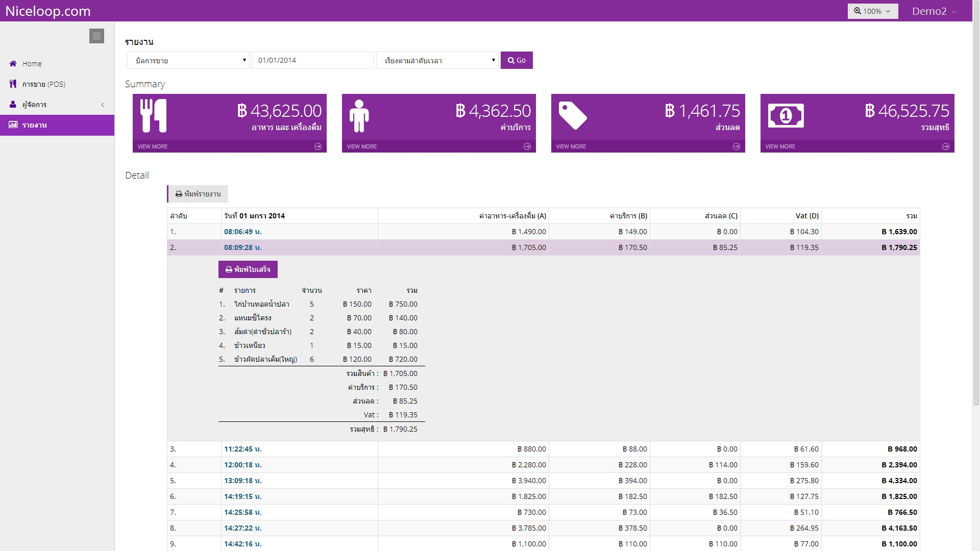Image resolution: width=980 pixels, height=551 pixels.
Task: Open the 08:06:49 น. bill row
Action: pos(543,232)
